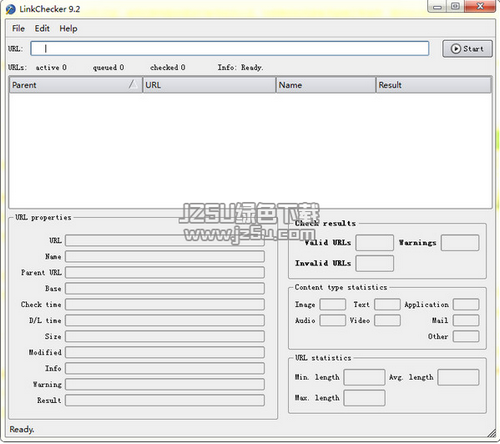
Task: Click the Start button to begin checking
Action: click(x=467, y=49)
